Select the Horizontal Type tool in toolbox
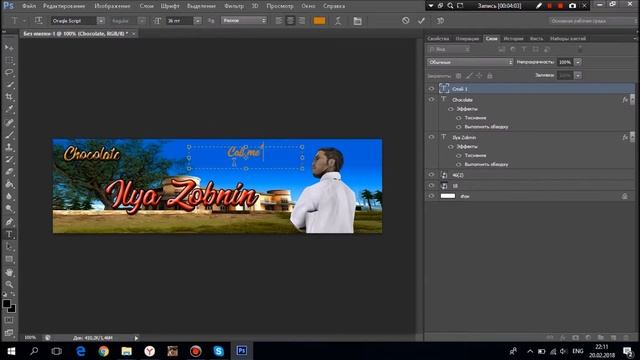Viewport: 640px width, 360px height. click(9, 235)
